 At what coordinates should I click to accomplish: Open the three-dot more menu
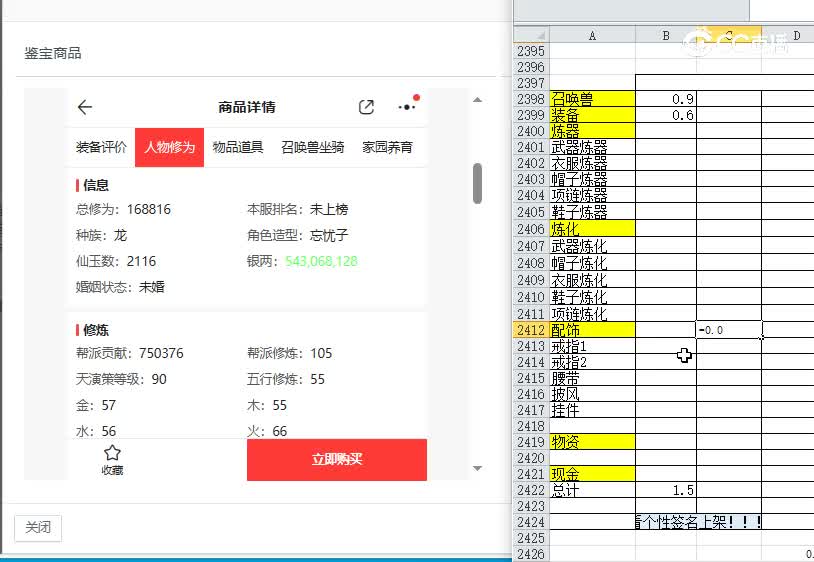406,107
